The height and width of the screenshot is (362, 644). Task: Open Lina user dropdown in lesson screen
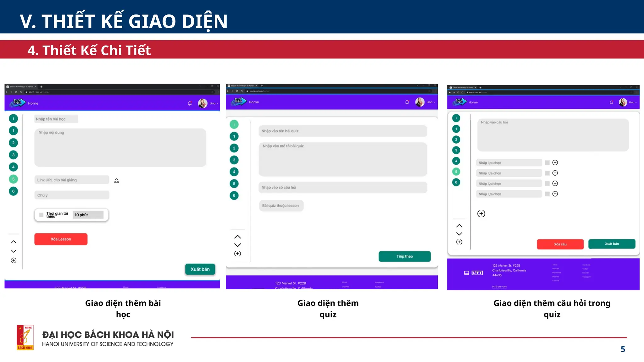click(214, 103)
